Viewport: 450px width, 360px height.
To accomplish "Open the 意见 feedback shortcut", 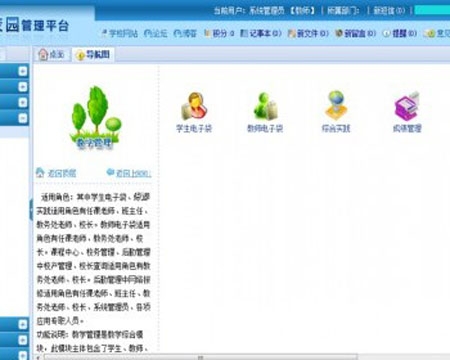I will [437, 33].
